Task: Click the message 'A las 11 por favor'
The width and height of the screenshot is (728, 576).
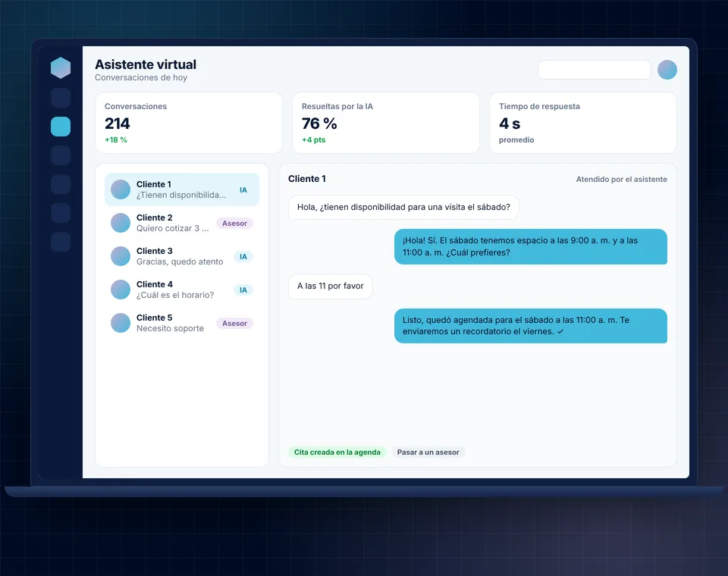Action: coord(331,286)
